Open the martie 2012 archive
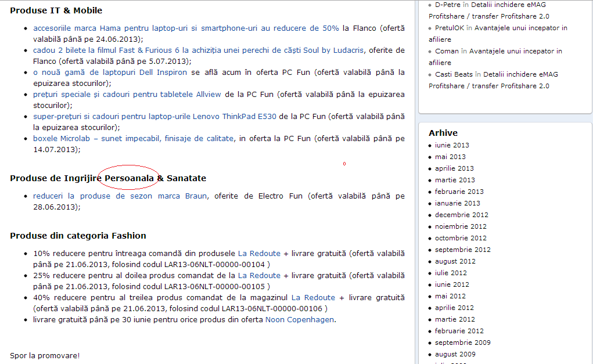This screenshot has height=364, width=593. (455, 319)
